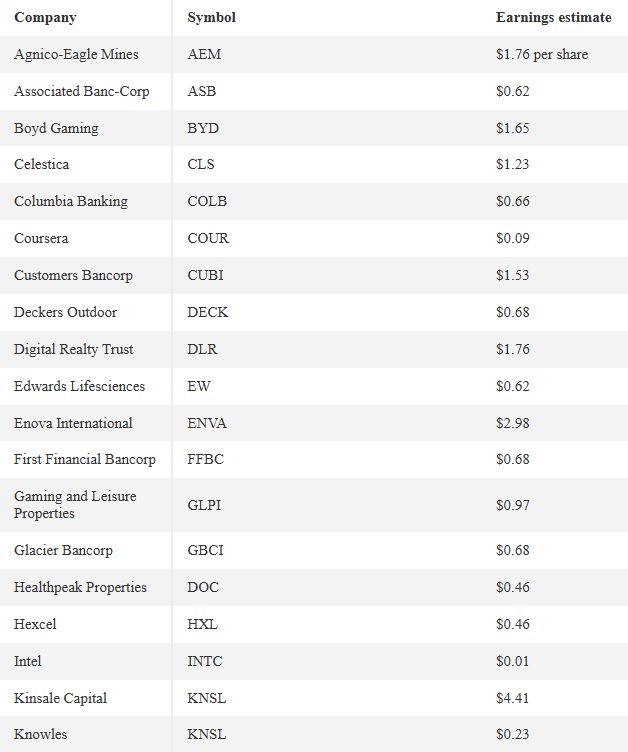
Task: Click Edwards Lifesciences in the list
Action: [79, 386]
